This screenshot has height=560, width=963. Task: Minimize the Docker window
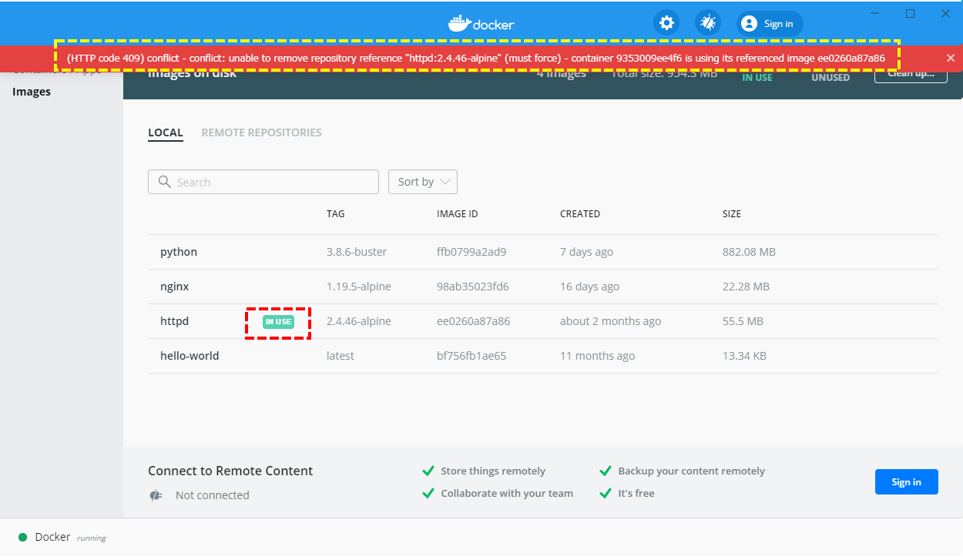tap(874, 13)
